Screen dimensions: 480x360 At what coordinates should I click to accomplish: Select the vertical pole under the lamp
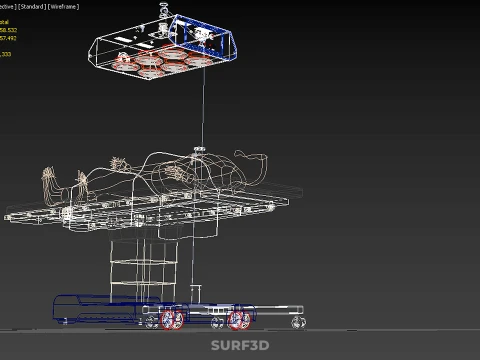[x=203, y=107]
